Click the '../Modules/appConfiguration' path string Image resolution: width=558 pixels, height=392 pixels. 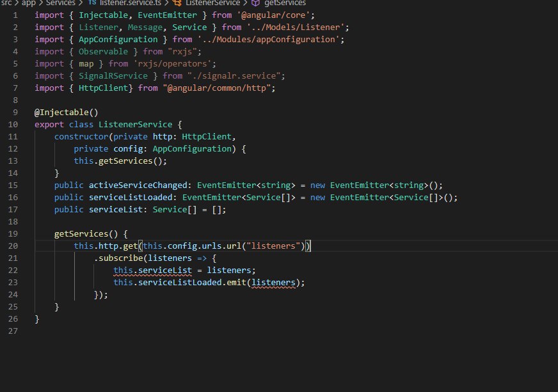[269, 40]
